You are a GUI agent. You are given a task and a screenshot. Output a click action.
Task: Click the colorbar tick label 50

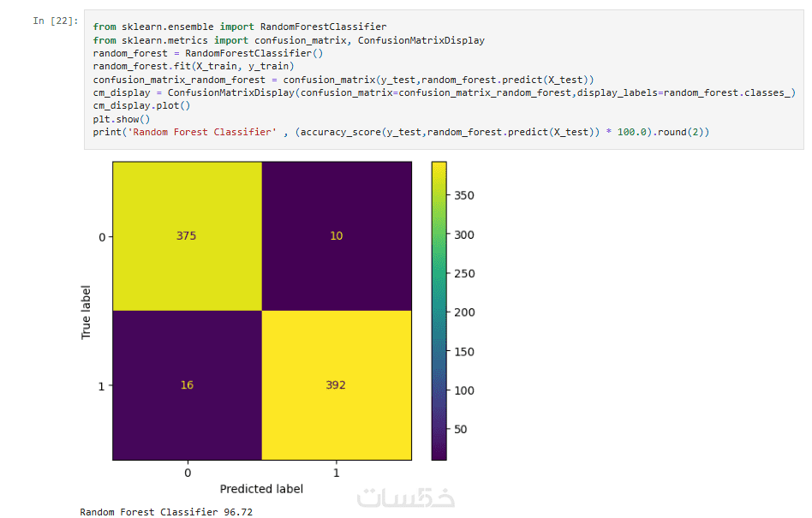[x=460, y=430]
